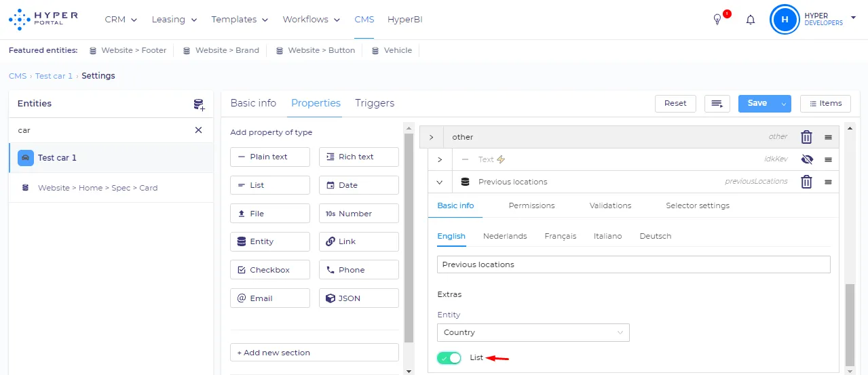The width and height of the screenshot is (868, 375).
Task: Click the drag handle of Previous locations
Action: point(829,182)
